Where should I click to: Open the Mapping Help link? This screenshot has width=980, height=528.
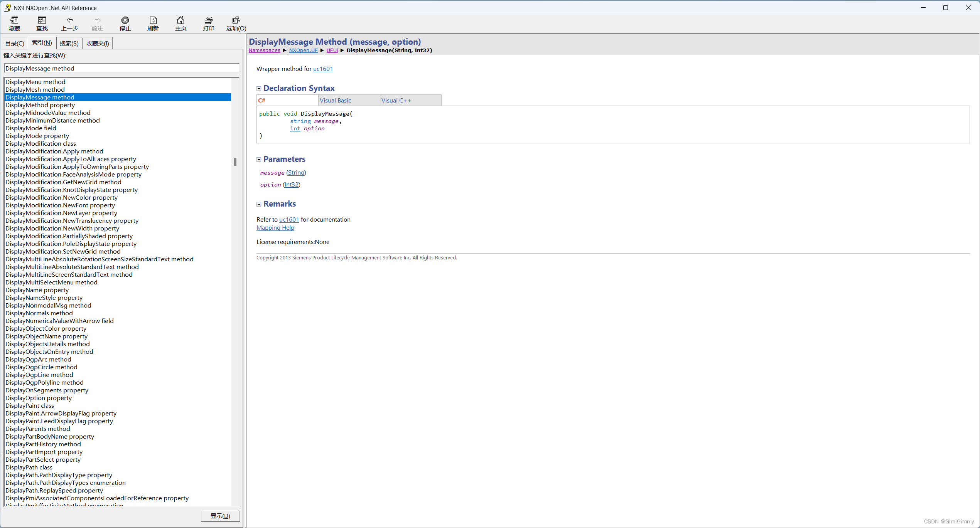point(275,228)
